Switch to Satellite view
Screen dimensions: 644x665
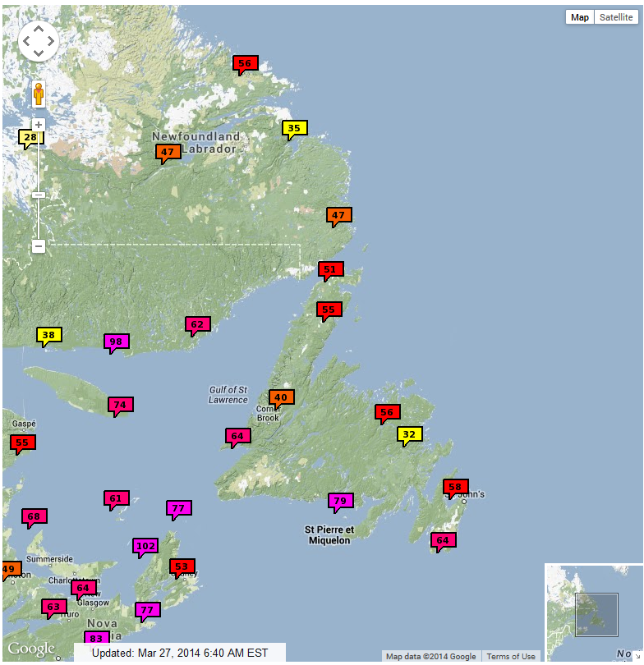click(615, 17)
